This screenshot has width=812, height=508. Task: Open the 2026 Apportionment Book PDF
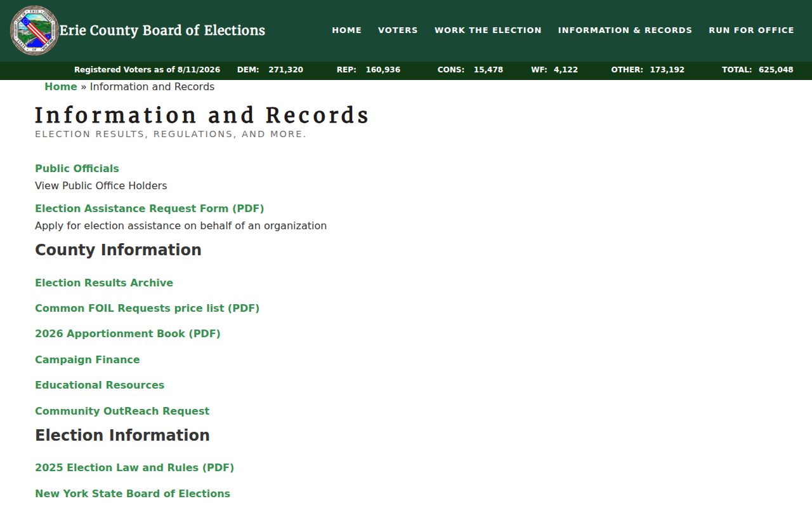128,333
